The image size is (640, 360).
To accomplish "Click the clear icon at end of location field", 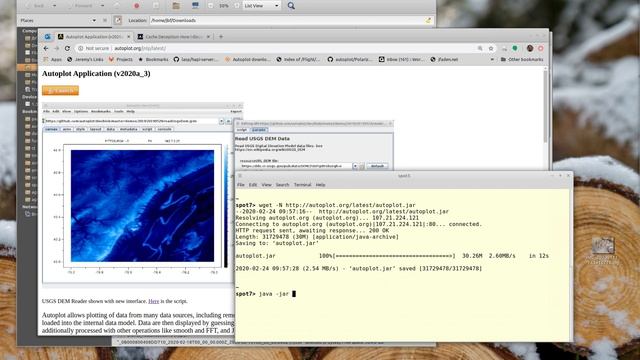I will click(x=428, y=20).
